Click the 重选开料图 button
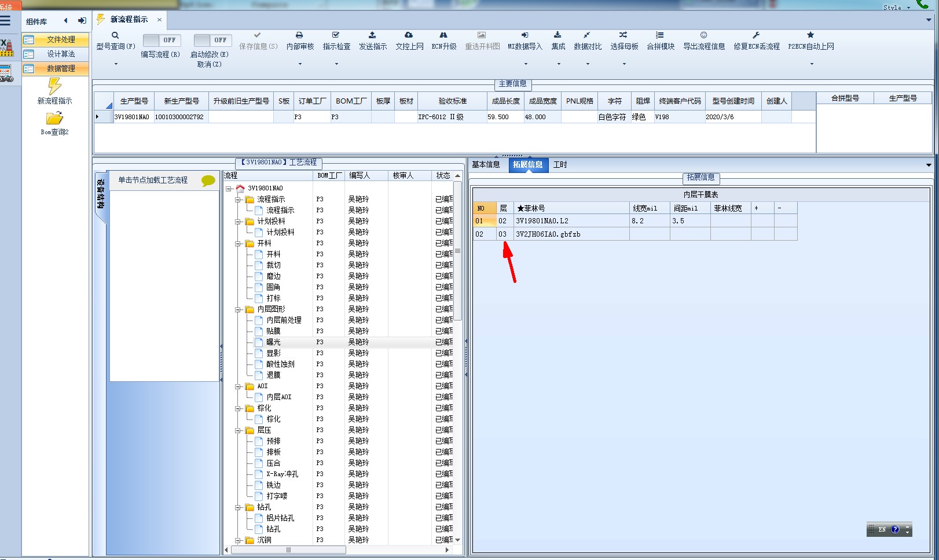The image size is (939, 560). 482,42
